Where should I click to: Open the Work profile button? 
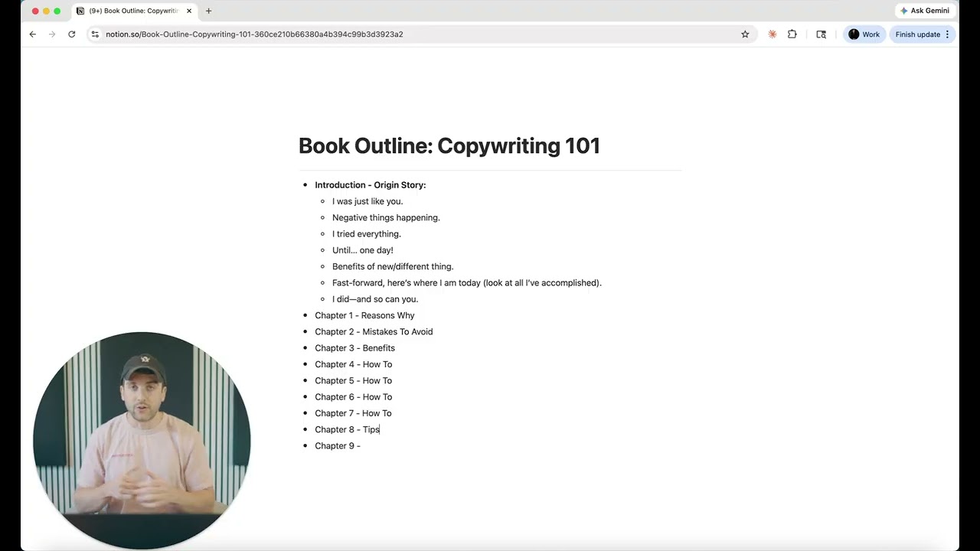click(x=864, y=34)
